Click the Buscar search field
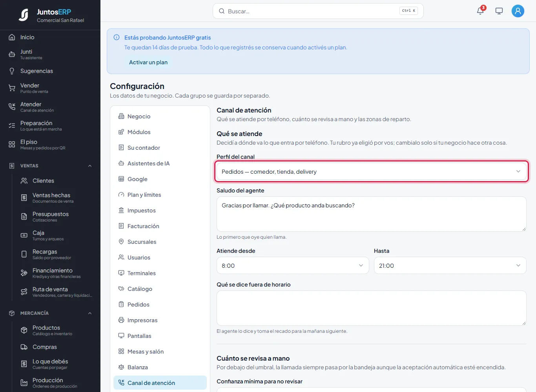Viewport: 536px width, 392px height. pos(318,11)
